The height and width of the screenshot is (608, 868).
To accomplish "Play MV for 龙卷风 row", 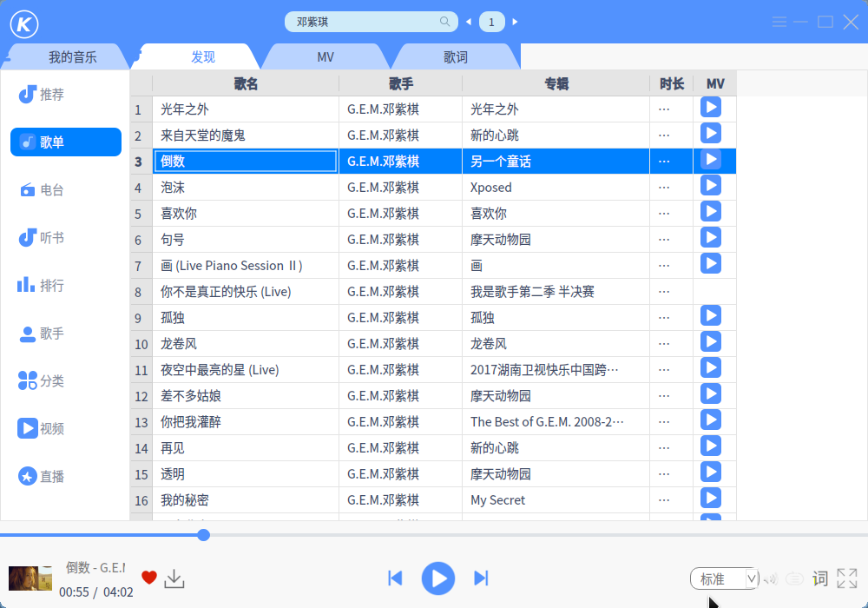I will [x=711, y=341].
